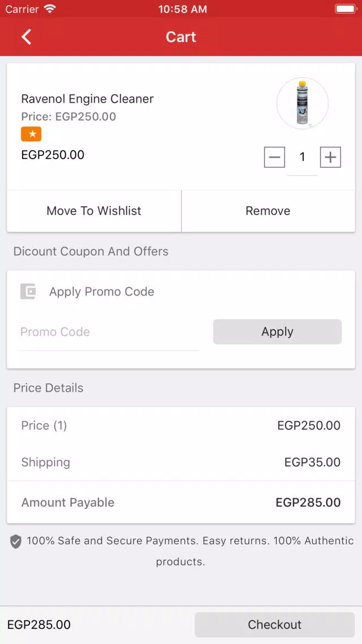Click the Amount Payable row
This screenshot has height=644, width=362.
pyautogui.click(x=181, y=502)
